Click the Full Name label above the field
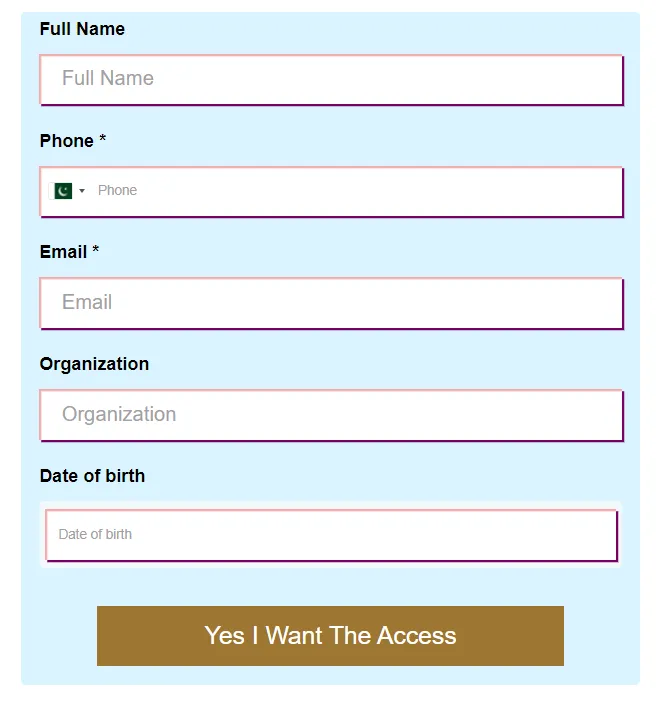The width and height of the screenshot is (660, 722). [82, 29]
